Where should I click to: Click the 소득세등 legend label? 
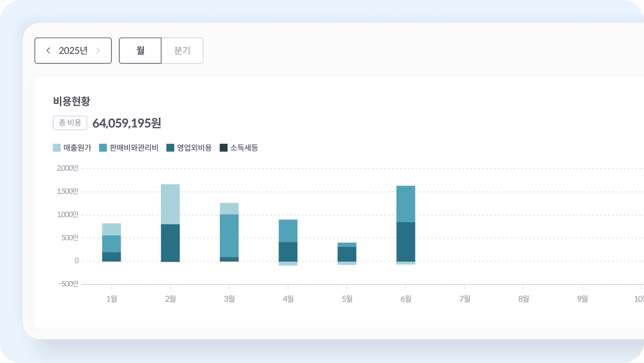pyautogui.click(x=244, y=148)
